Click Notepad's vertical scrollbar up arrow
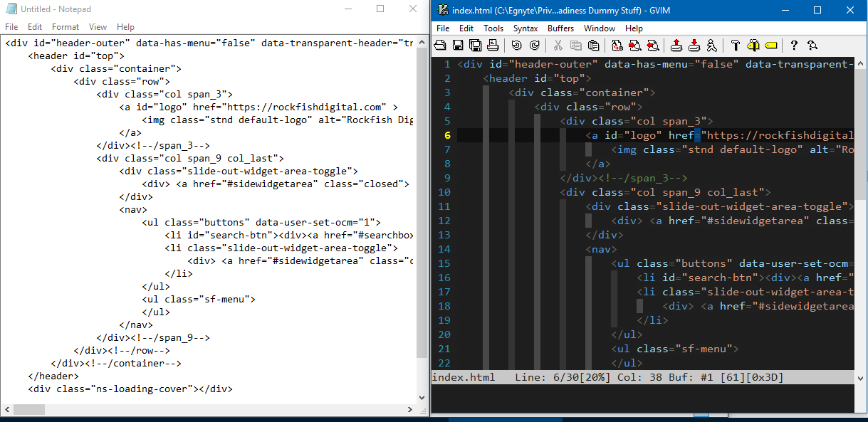Image resolution: width=868 pixels, height=422 pixels. (422, 43)
